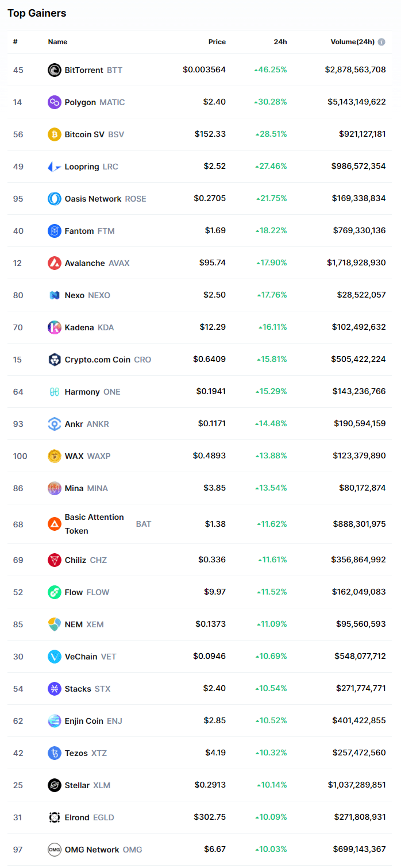This screenshot has height=868, width=401.
Task: Click the Volume(24h) info icon
Action: pos(381,42)
